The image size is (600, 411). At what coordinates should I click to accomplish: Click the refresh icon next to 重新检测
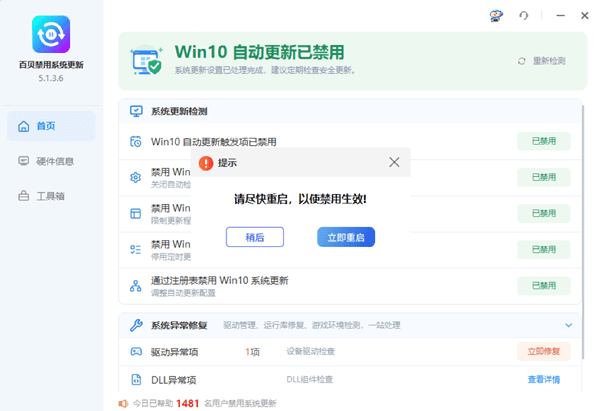coord(522,61)
